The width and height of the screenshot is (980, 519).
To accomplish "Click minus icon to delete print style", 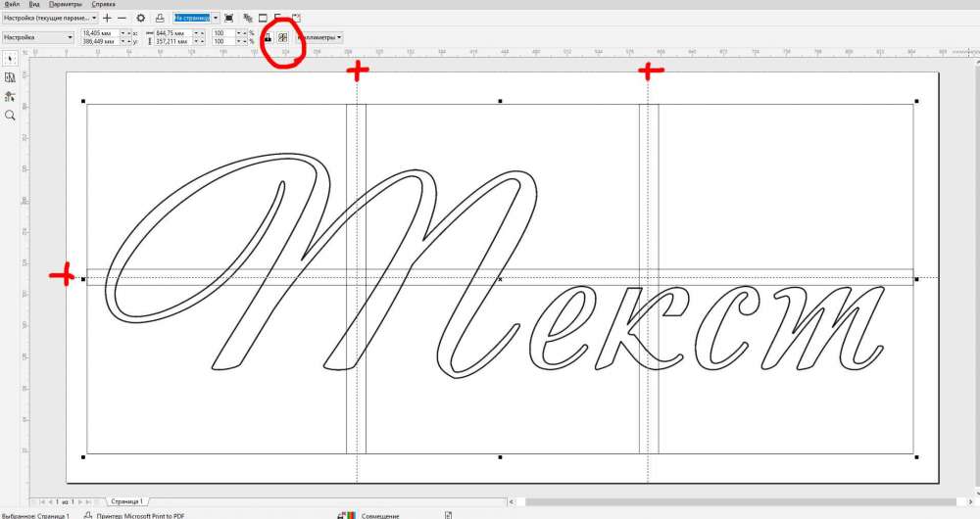I will [122, 18].
